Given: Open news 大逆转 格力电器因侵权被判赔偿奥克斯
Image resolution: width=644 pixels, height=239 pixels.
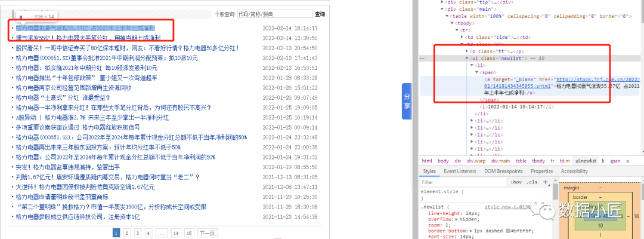Looking at the screenshot, I should pos(85,187).
